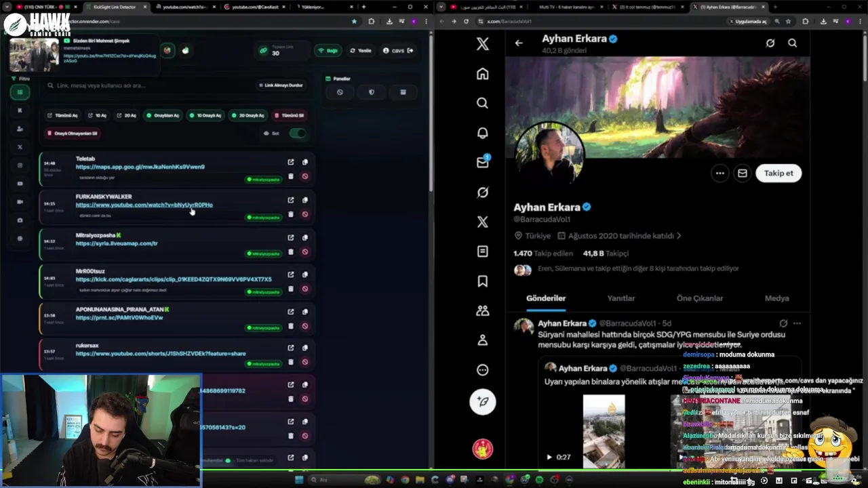868x488 pixels.
Task: Click Onaylı Olmayanları Sil button
Action: tap(73, 134)
